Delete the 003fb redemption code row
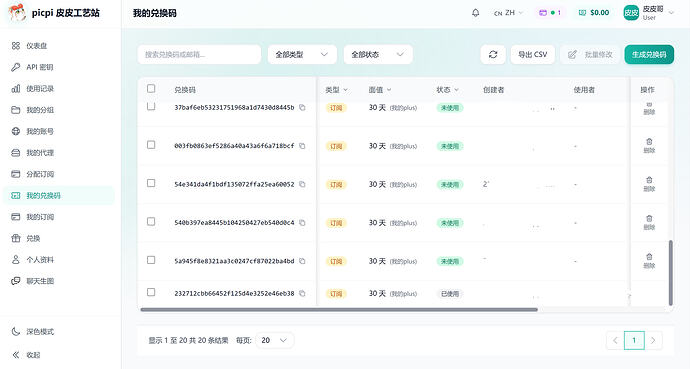690x369 pixels. (649, 146)
